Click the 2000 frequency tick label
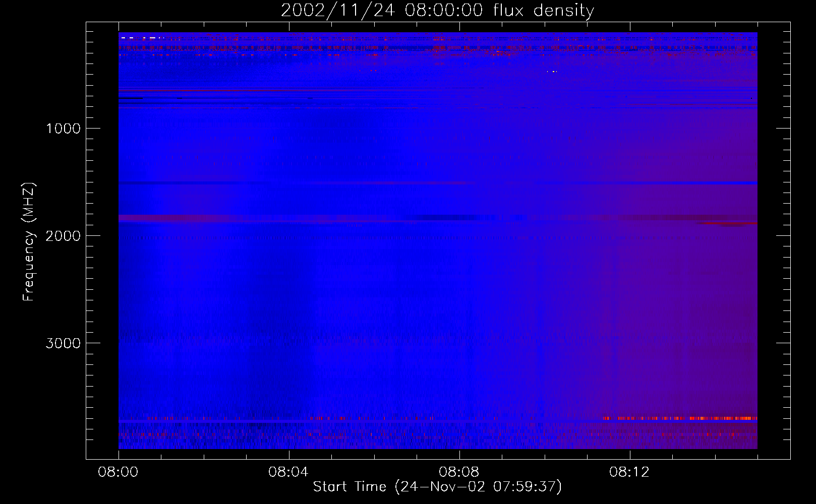The width and height of the screenshot is (816, 504). 63,236
